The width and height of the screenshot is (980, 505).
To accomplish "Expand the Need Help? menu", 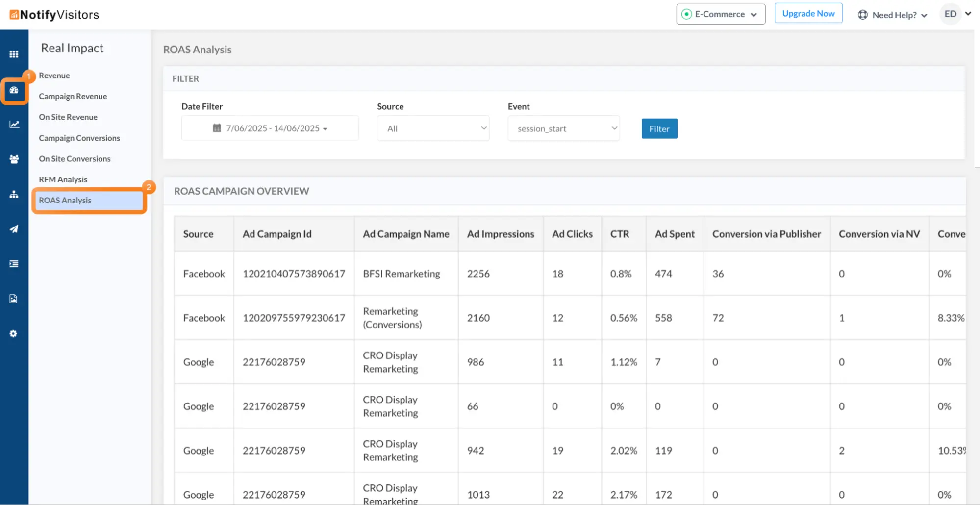I will pyautogui.click(x=893, y=15).
